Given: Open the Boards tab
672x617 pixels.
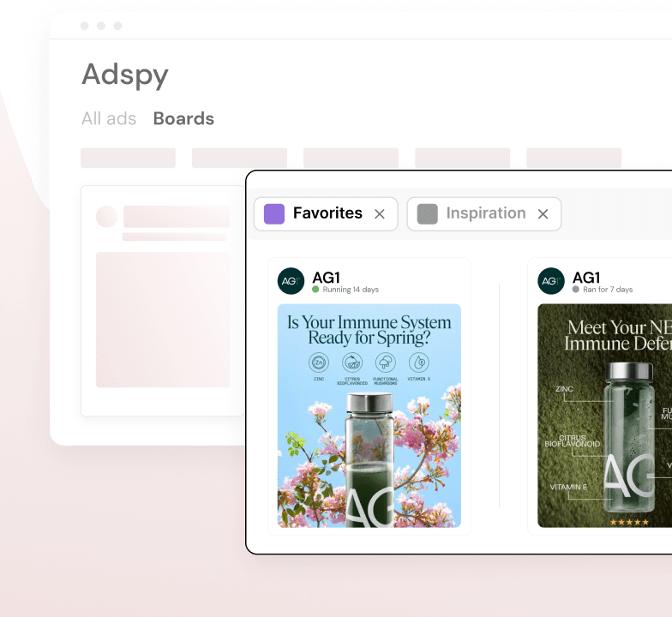Looking at the screenshot, I should click(x=183, y=118).
